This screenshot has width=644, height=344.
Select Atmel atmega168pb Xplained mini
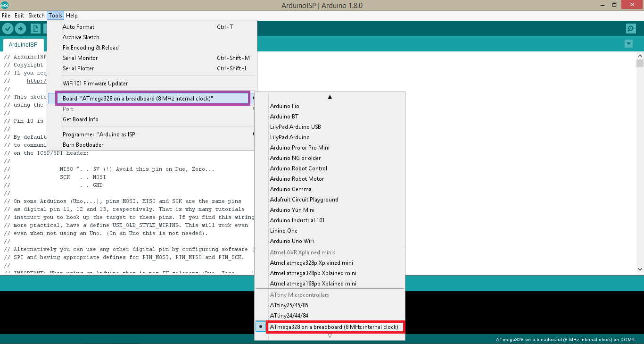[x=330, y=284]
